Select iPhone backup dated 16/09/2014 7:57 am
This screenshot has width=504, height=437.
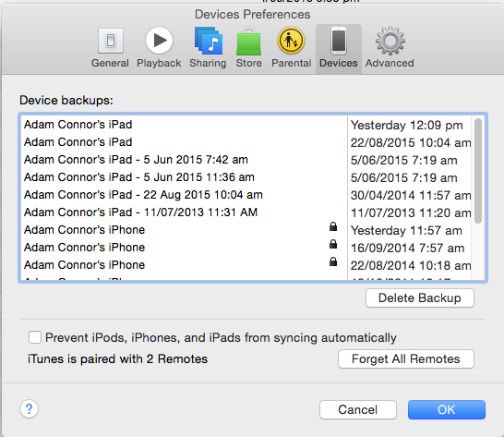[246, 247]
